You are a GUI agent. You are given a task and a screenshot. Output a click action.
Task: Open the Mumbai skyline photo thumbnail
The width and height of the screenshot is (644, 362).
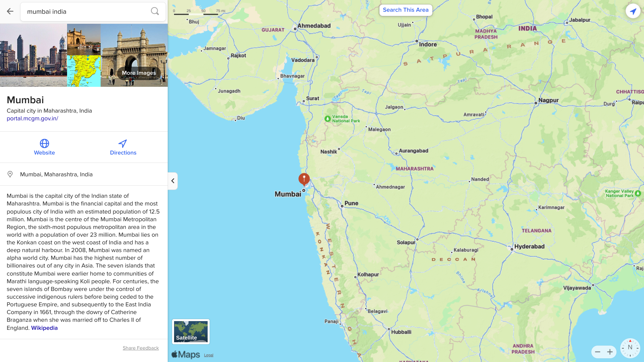(x=33, y=55)
